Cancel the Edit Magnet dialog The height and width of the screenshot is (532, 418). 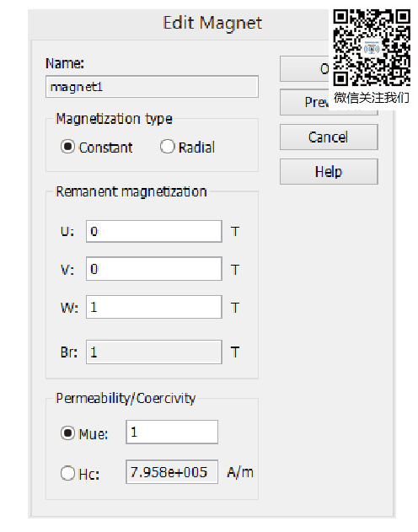tap(329, 137)
